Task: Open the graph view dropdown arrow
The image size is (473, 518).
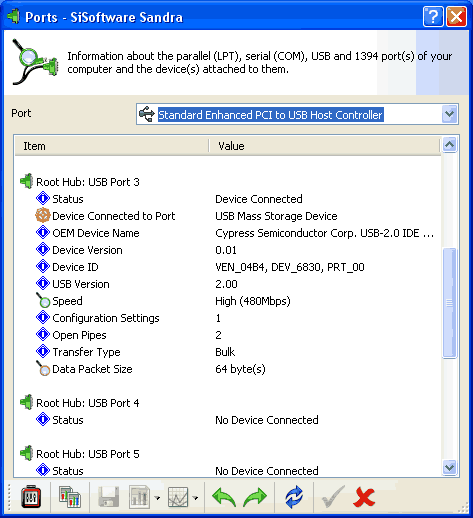Action: click(196, 498)
